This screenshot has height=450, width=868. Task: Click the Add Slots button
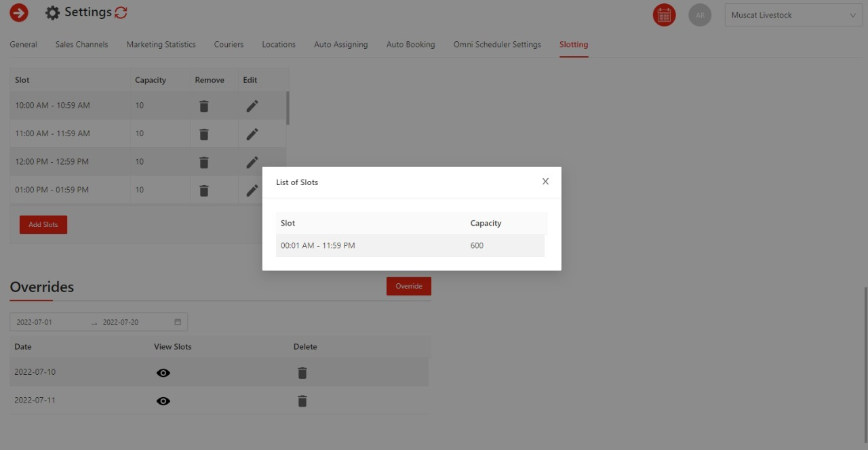(x=43, y=225)
